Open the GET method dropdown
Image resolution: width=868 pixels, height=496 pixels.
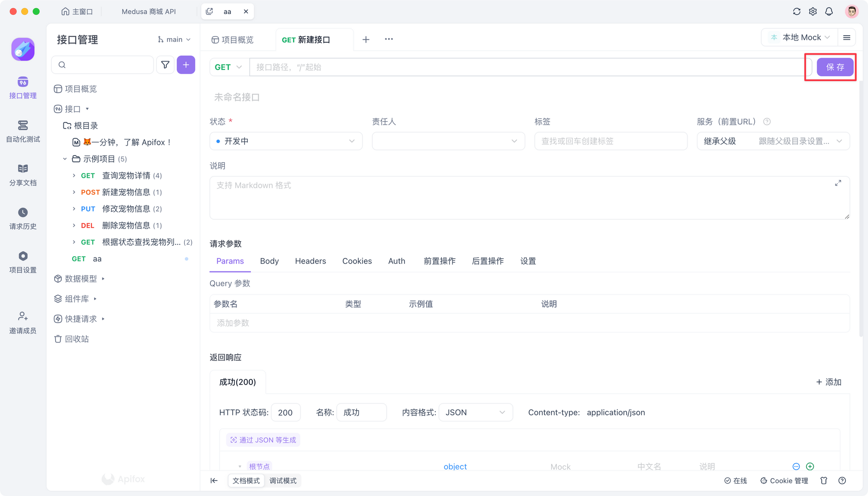pos(229,67)
